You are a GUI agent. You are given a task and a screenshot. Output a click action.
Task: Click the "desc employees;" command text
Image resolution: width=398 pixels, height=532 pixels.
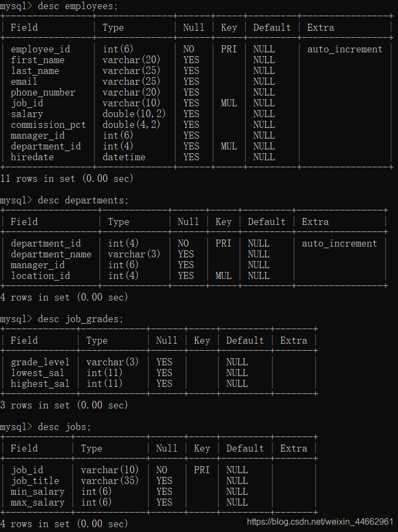(x=78, y=6)
